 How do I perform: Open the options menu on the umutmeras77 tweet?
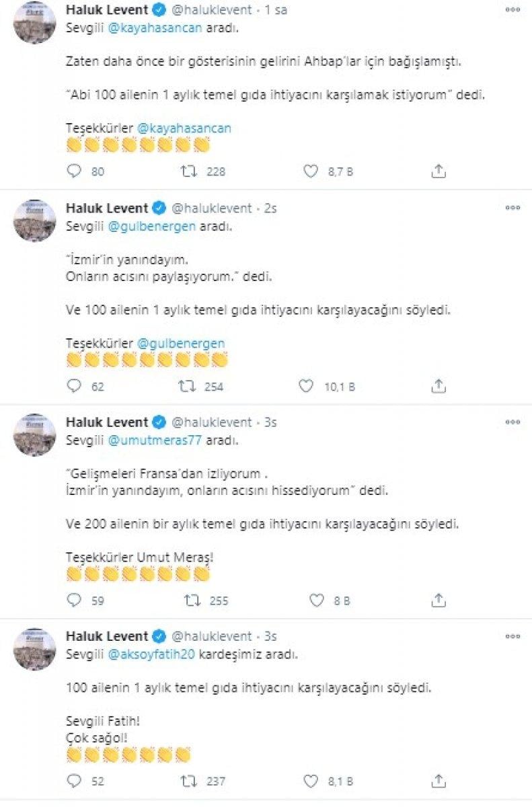[512, 422]
